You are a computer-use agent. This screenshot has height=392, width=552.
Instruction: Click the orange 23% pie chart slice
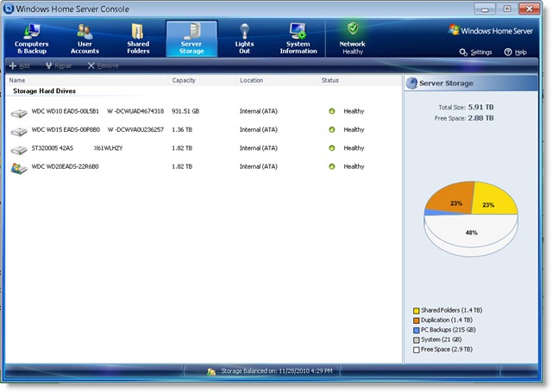pos(452,199)
